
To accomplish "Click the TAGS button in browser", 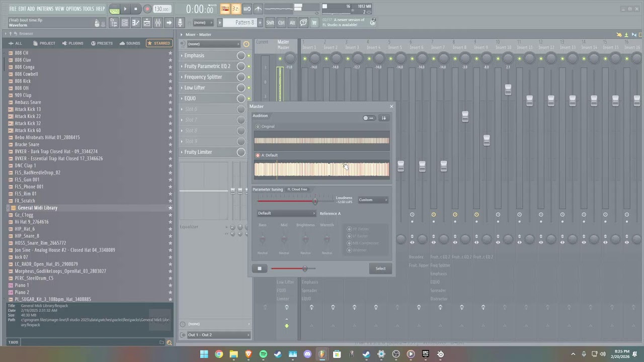I will (x=13, y=342).
